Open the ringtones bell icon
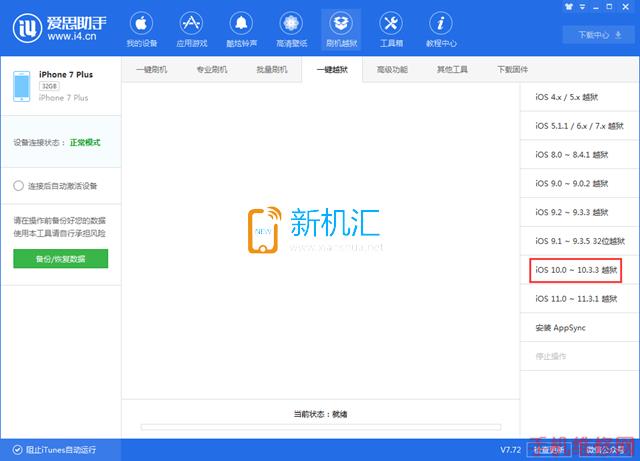Image resolution: width=640 pixels, height=461 pixels. pos(241,24)
